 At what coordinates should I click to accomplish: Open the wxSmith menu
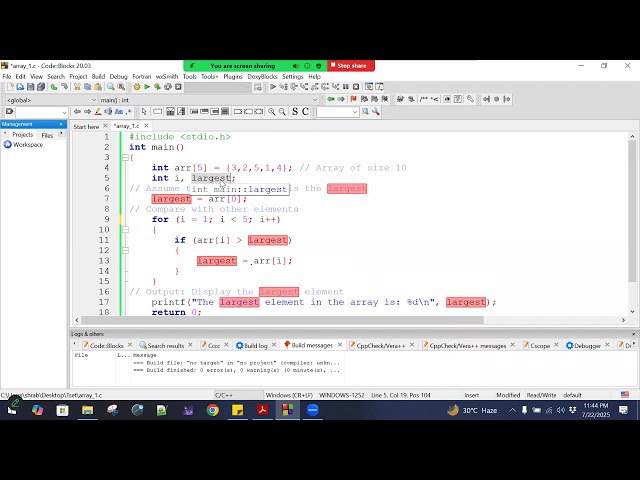167,76
